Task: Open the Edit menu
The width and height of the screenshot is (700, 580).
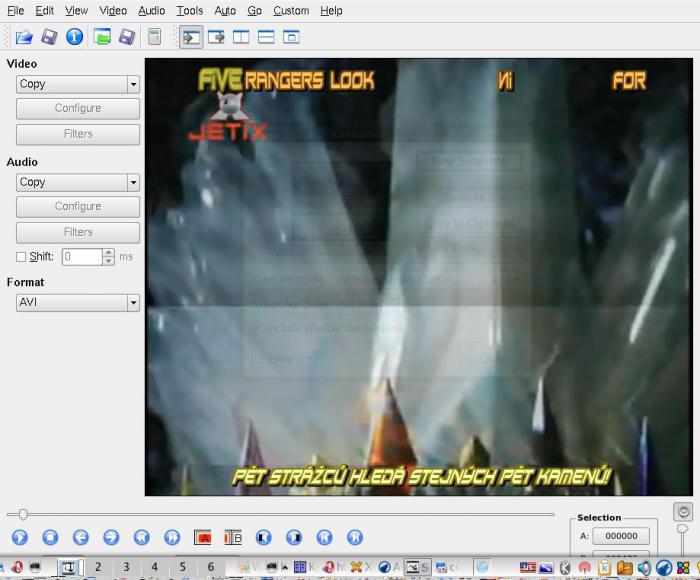Action: (45, 11)
